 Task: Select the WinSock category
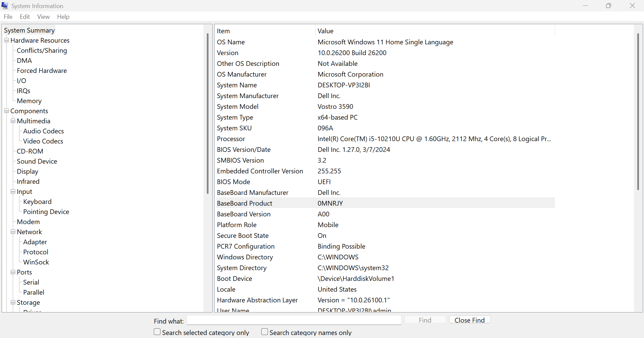pyautogui.click(x=36, y=262)
